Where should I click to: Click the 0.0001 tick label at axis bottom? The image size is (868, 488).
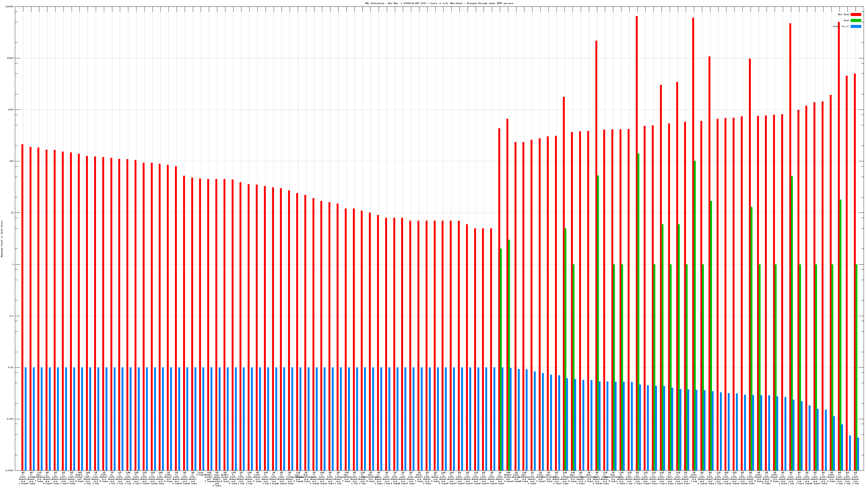pyautogui.click(x=10, y=470)
